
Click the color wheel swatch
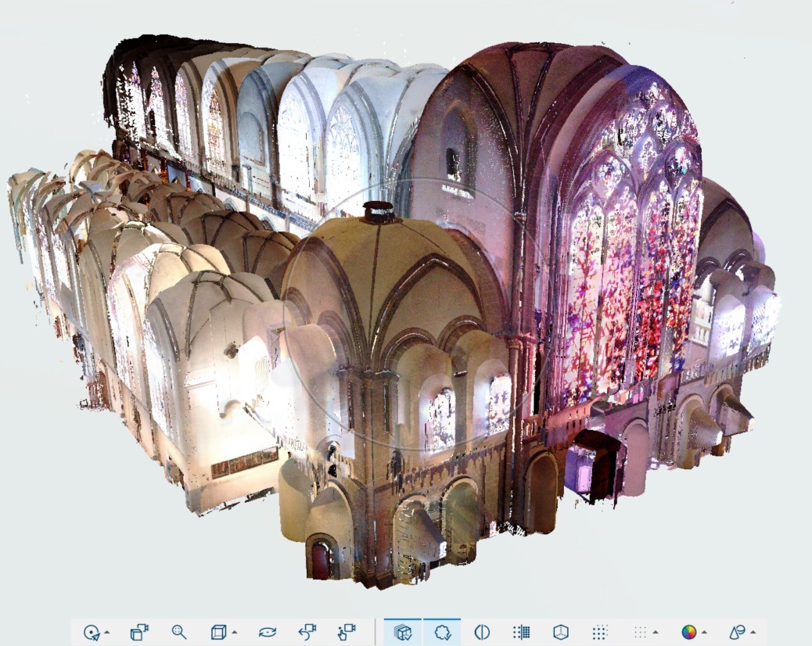688,632
